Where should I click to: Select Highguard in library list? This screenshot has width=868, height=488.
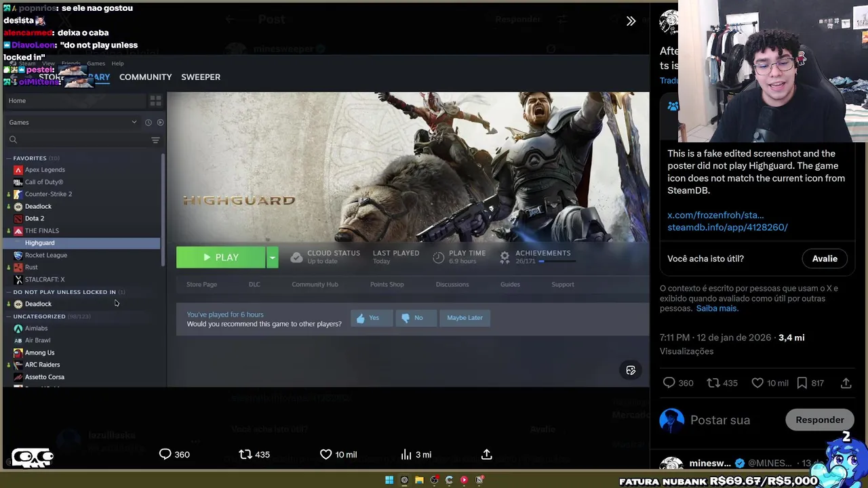(81, 243)
